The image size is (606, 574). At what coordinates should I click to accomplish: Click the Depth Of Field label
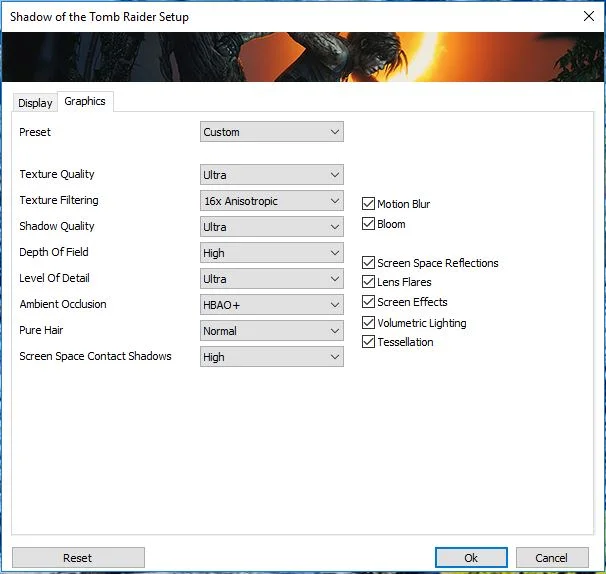54,252
